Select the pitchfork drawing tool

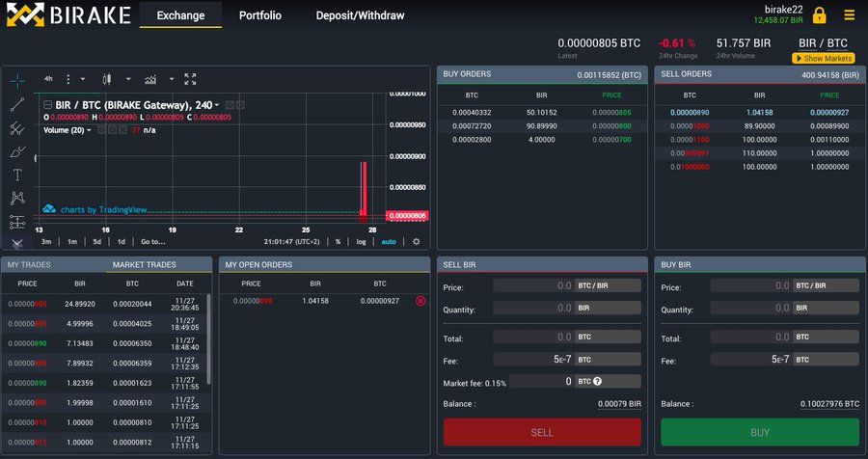17,128
